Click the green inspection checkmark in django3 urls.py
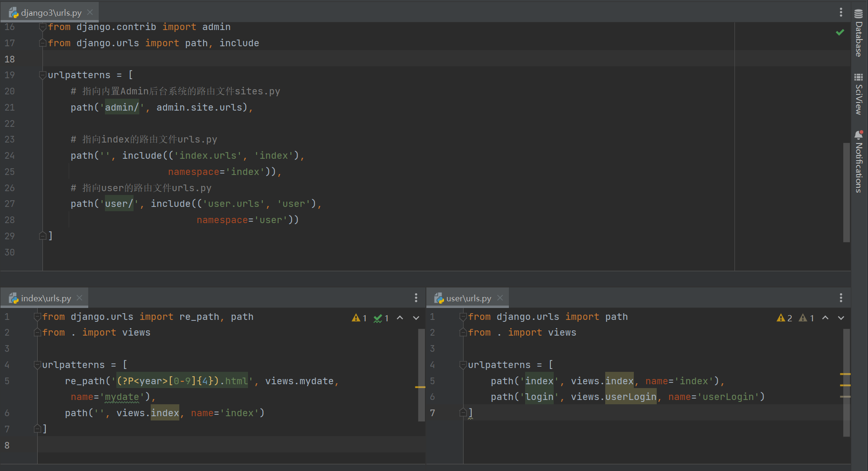The image size is (868, 471). (840, 32)
